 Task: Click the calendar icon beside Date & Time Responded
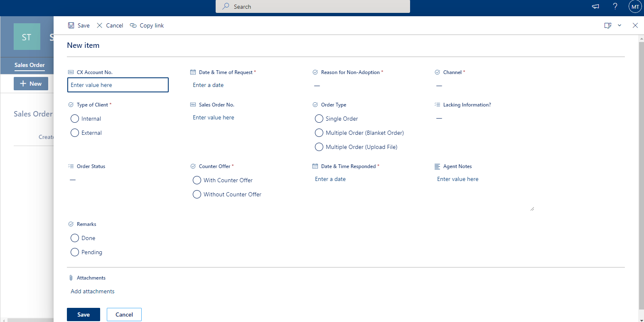pyautogui.click(x=315, y=166)
